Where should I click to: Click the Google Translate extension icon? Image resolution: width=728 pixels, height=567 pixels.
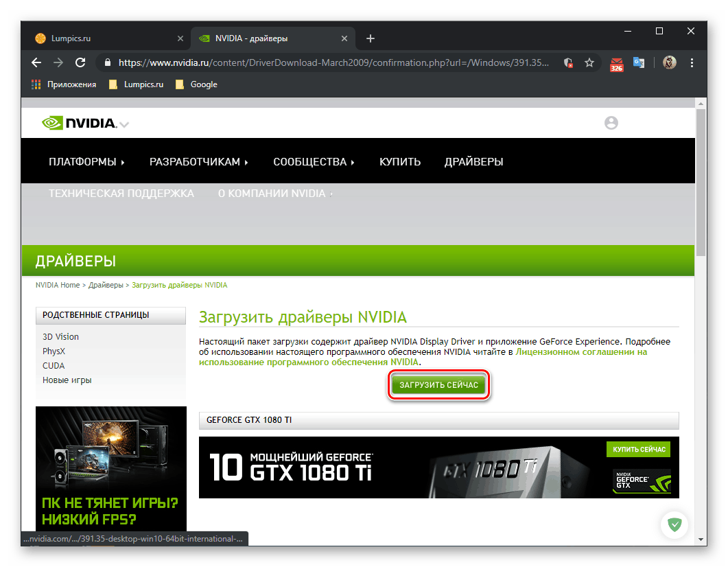click(639, 62)
